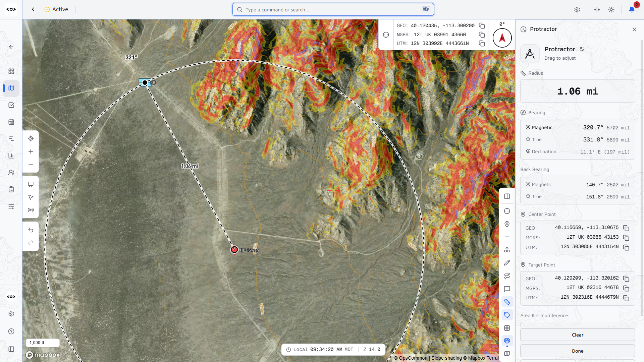
Task: Toggle the ruler measure tool
Action: (x=507, y=302)
